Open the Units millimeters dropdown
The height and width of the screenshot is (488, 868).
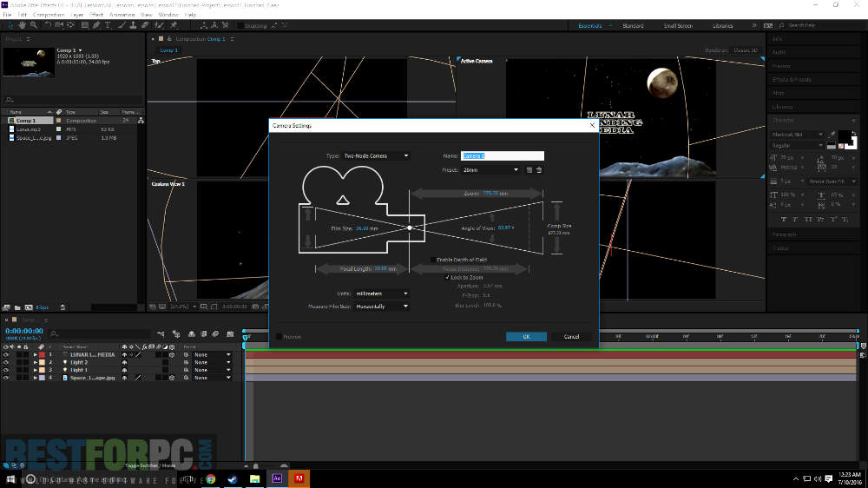[381, 293]
